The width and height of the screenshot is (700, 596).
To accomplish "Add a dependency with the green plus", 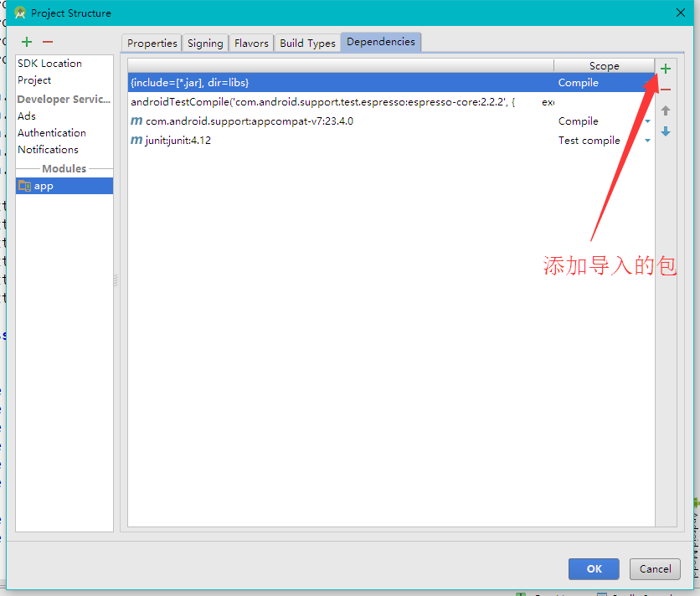I will [x=665, y=69].
